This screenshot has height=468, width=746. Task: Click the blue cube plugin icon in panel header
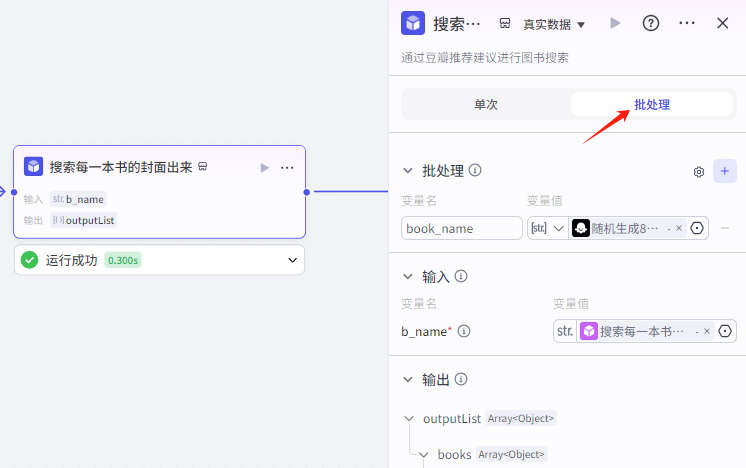[x=412, y=23]
